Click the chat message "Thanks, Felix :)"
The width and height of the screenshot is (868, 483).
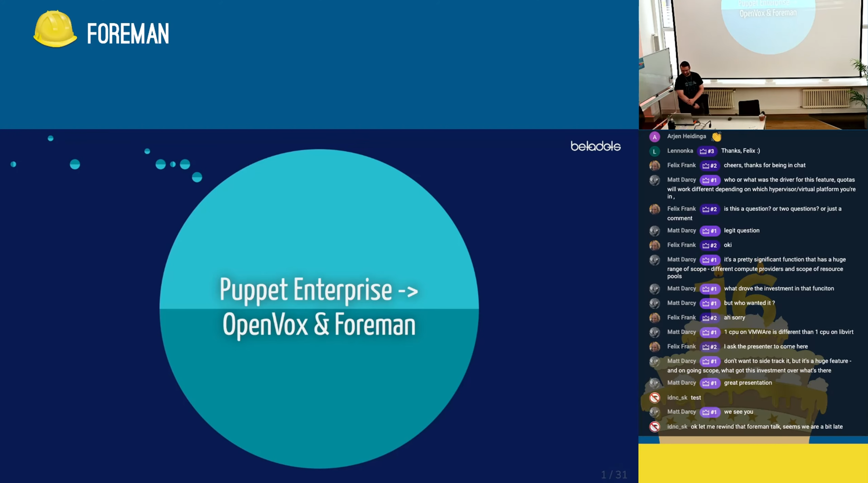pyautogui.click(x=740, y=151)
